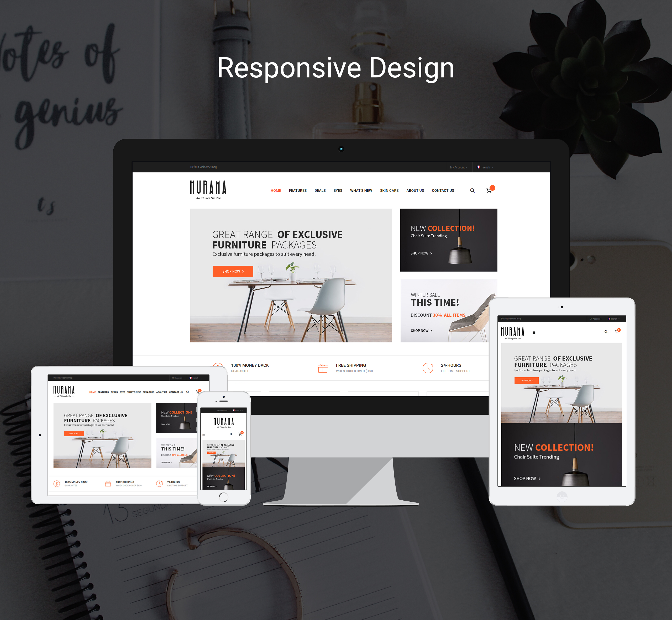
Task: Select orange color swatch on Shop Now button
Action: (232, 271)
